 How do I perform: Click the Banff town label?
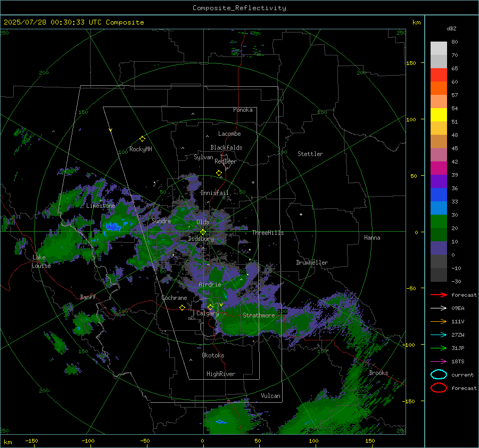[88, 297]
